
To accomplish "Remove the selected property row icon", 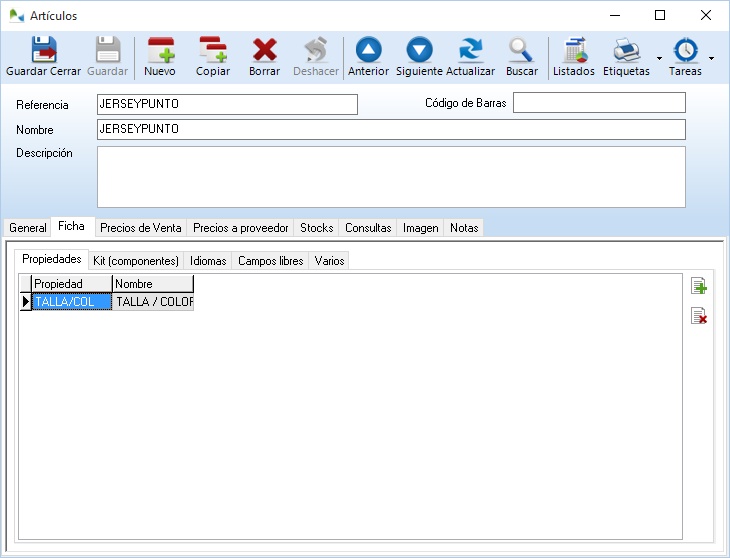I will point(699,316).
